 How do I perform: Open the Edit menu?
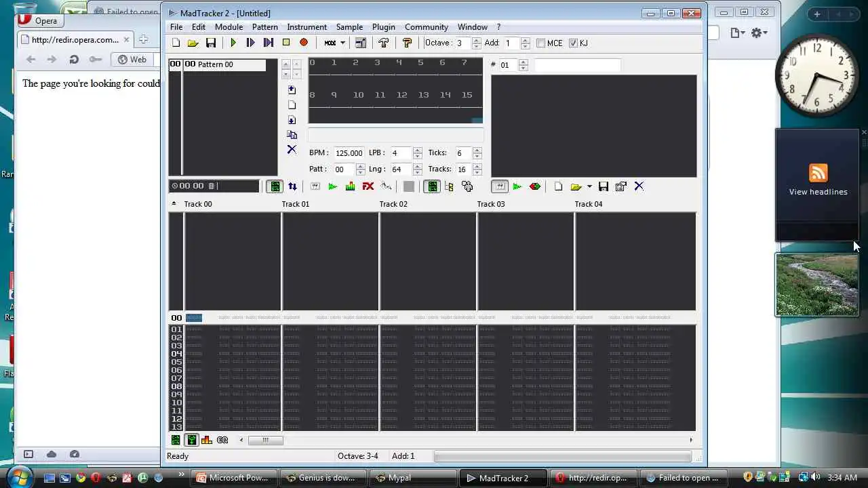click(199, 27)
